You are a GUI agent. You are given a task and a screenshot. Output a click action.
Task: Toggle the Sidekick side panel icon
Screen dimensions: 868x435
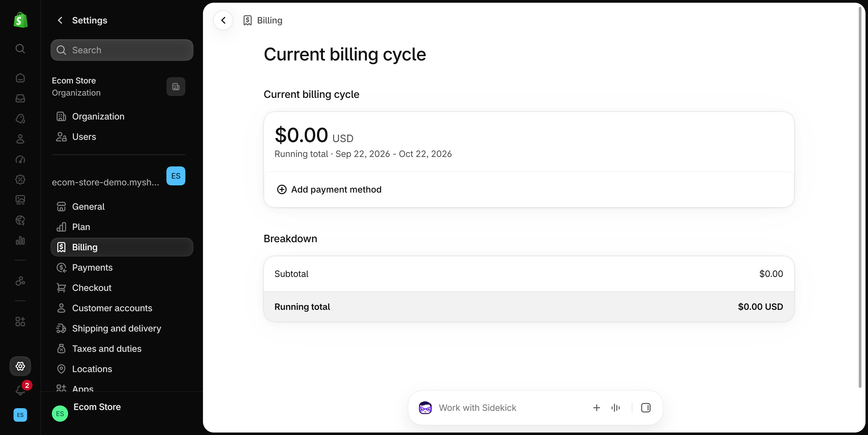646,408
